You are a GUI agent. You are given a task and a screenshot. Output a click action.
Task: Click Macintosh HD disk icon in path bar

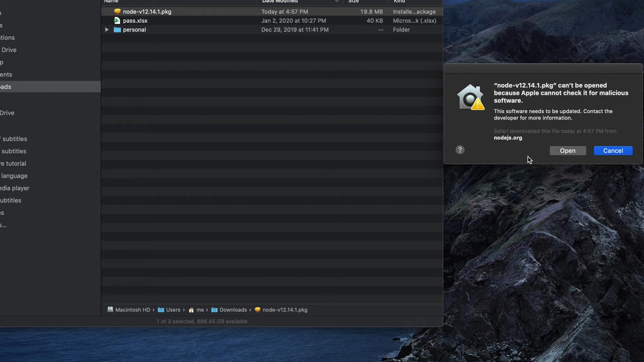click(110, 310)
